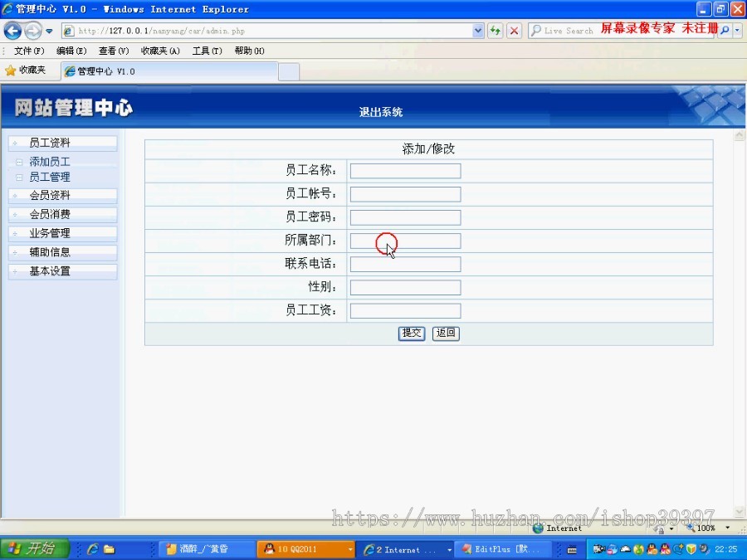Open the 员工管理 sidebar link
Image resolution: width=747 pixels, height=560 pixels.
[x=50, y=178]
